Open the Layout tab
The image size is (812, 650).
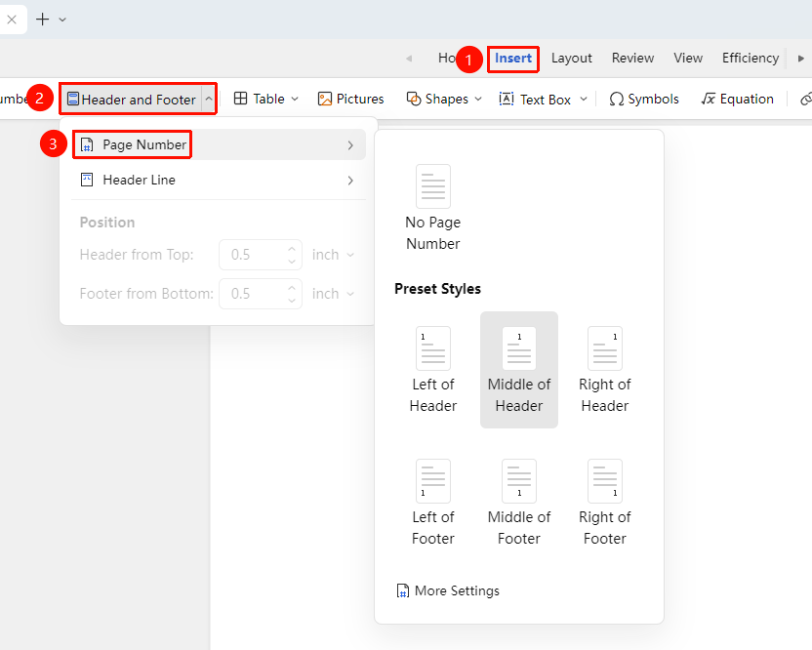click(571, 58)
